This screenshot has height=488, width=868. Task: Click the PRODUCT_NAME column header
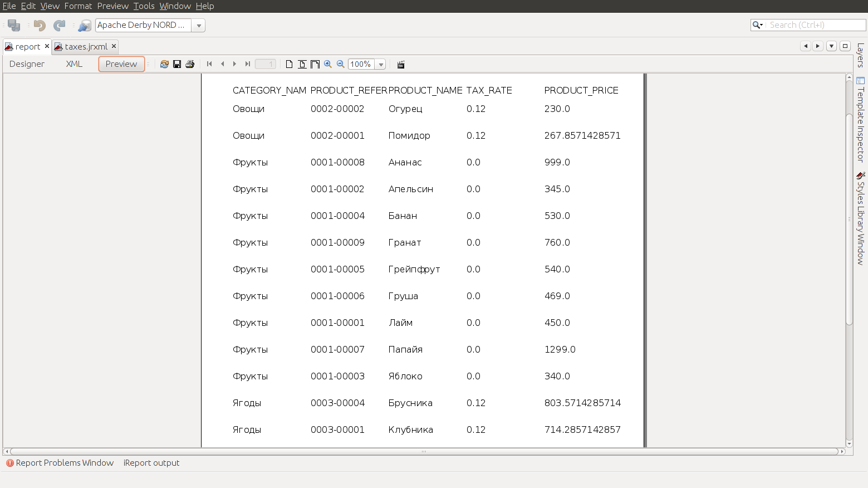pos(425,90)
